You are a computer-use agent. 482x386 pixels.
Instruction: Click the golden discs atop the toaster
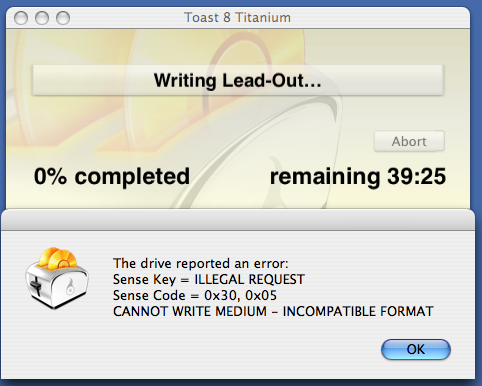[x=57, y=258]
